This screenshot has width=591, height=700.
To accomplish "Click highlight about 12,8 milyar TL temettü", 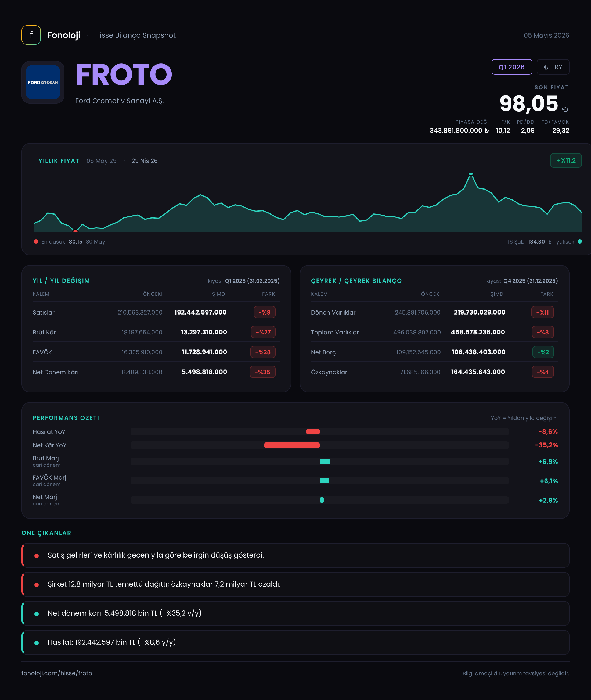I will click(295, 584).
